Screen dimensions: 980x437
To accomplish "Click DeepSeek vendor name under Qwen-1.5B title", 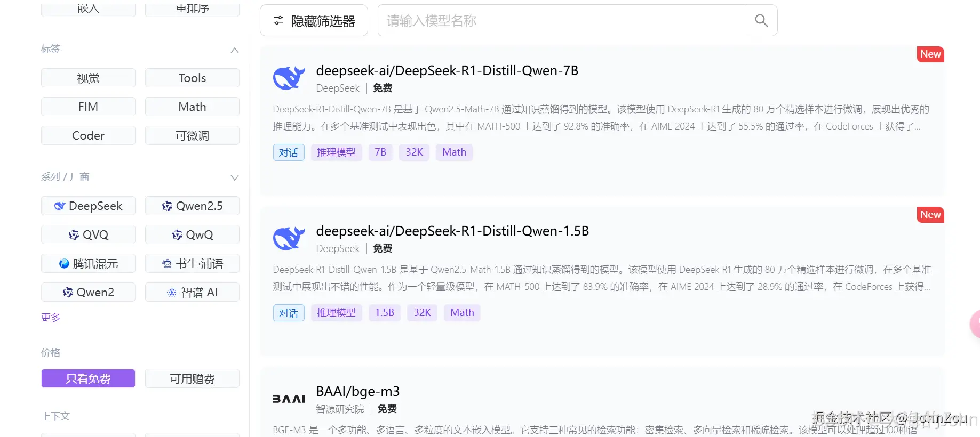I will pos(338,248).
